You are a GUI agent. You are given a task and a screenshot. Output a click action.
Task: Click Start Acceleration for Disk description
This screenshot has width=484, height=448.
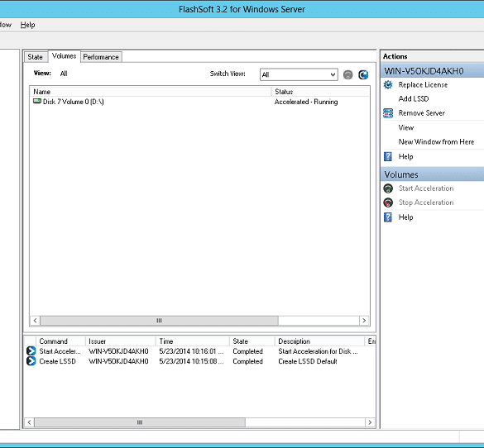[318, 351]
